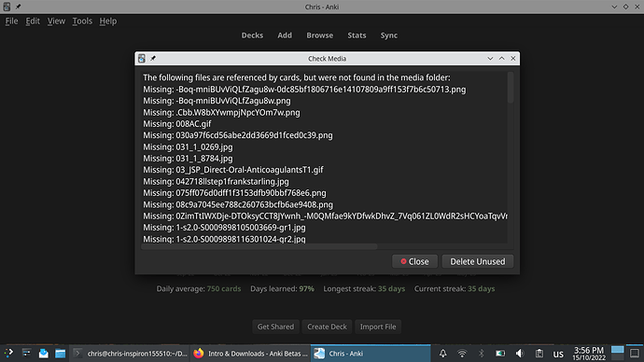Click the 'Daily average: 750 cards' stat
Viewport: 644px width, 362px height.
(199, 289)
